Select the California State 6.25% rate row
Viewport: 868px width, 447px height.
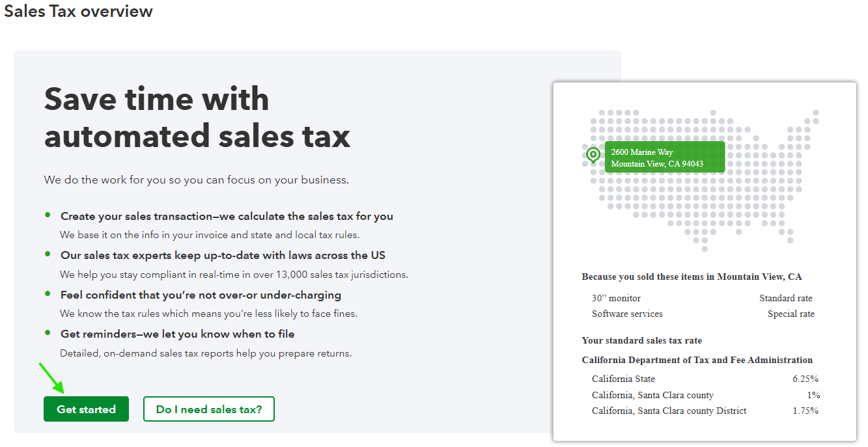pos(705,379)
